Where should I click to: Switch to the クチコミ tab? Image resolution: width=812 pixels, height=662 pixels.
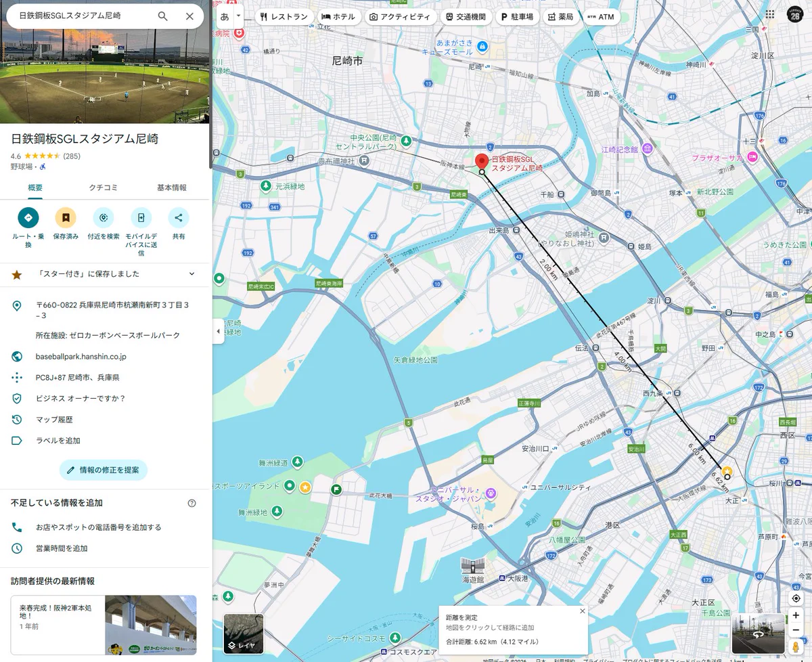click(x=104, y=187)
